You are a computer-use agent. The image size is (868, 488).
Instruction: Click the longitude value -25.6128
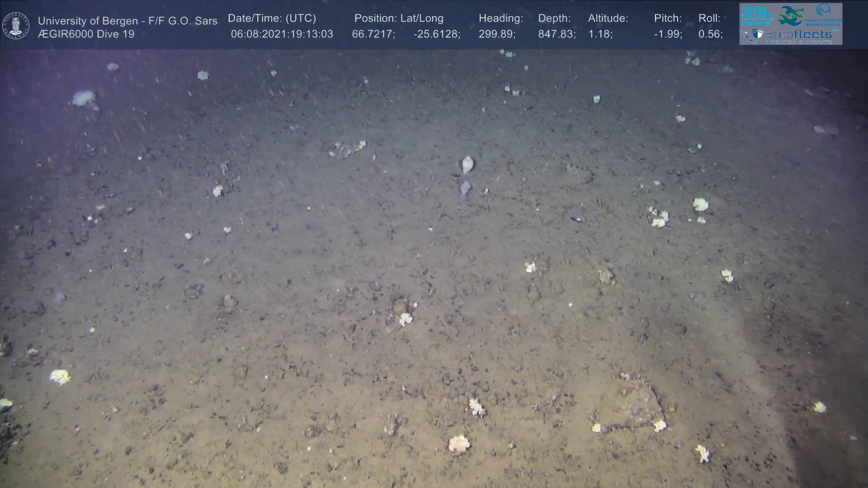point(437,34)
